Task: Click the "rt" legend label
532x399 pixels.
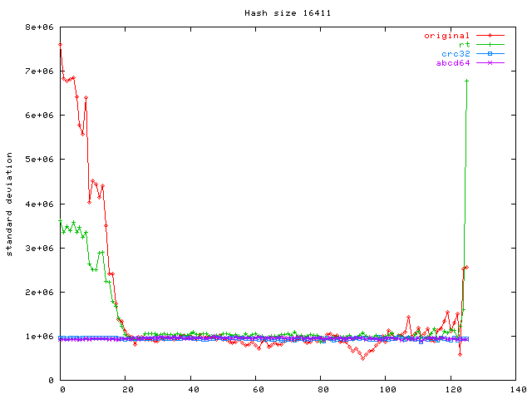Action: 464,44
